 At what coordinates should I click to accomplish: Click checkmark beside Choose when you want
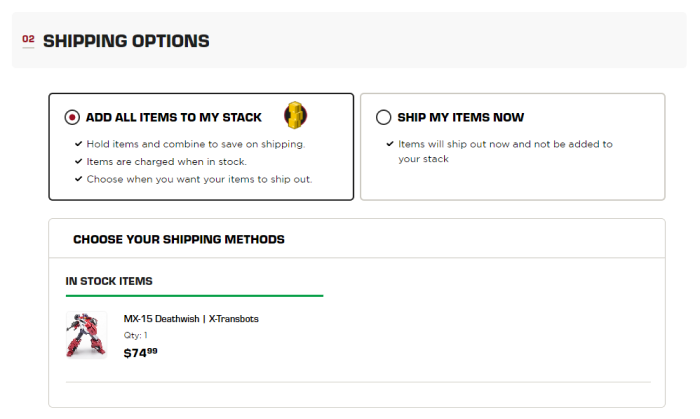tap(78, 179)
